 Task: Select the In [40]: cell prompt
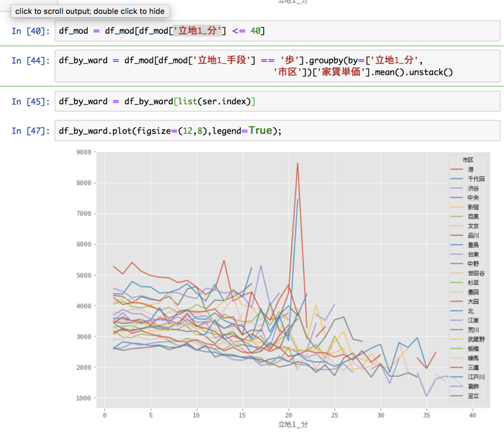[x=31, y=31]
